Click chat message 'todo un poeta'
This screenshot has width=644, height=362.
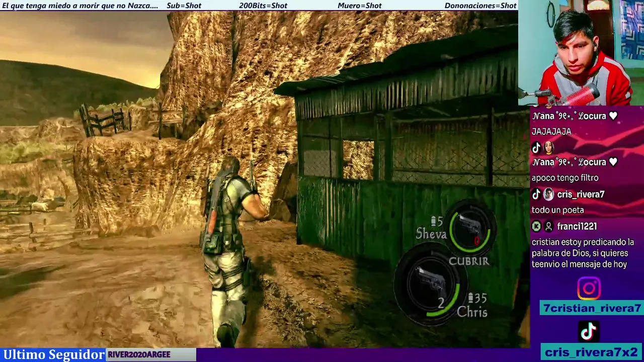click(x=557, y=210)
